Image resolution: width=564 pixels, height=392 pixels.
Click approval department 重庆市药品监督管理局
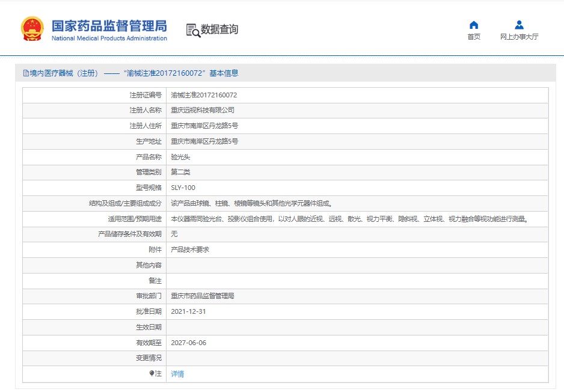point(203,296)
